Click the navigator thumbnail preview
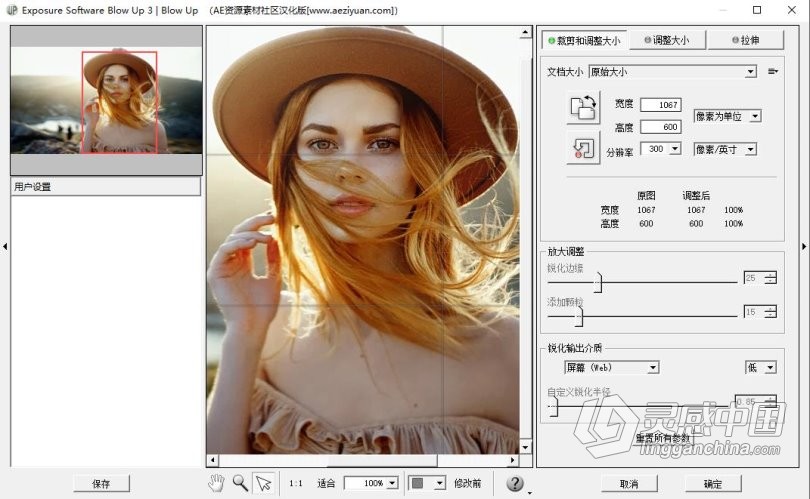The height and width of the screenshot is (499, 810). pyautogui.click(x=106, y=100)
